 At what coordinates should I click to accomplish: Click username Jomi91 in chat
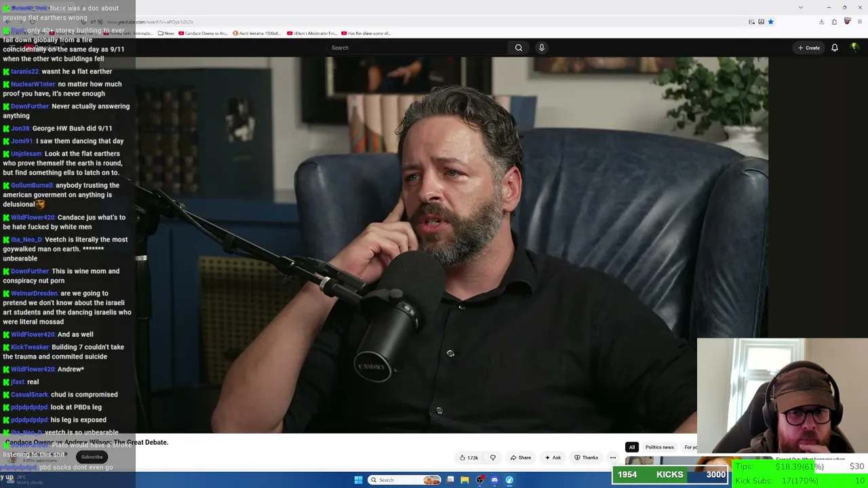(x=22, y=141)
